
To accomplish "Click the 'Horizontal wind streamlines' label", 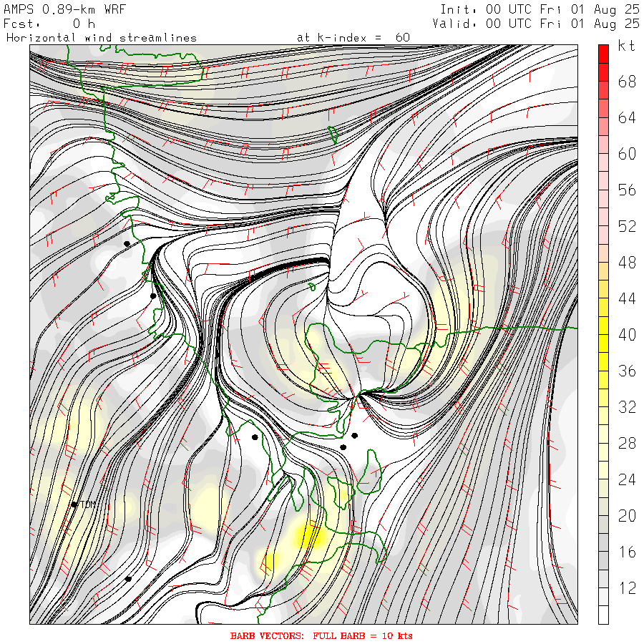I will coord(102,38).
